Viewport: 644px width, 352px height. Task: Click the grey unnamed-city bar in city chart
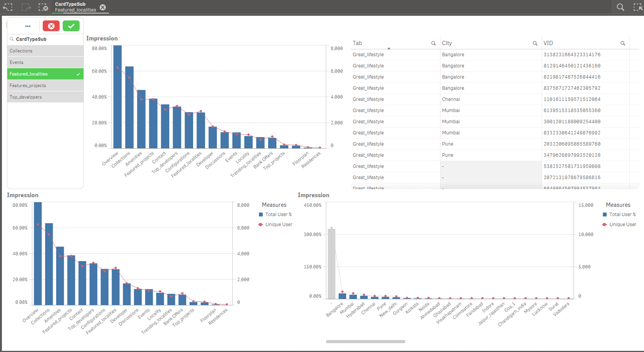(x=331, y=264)
